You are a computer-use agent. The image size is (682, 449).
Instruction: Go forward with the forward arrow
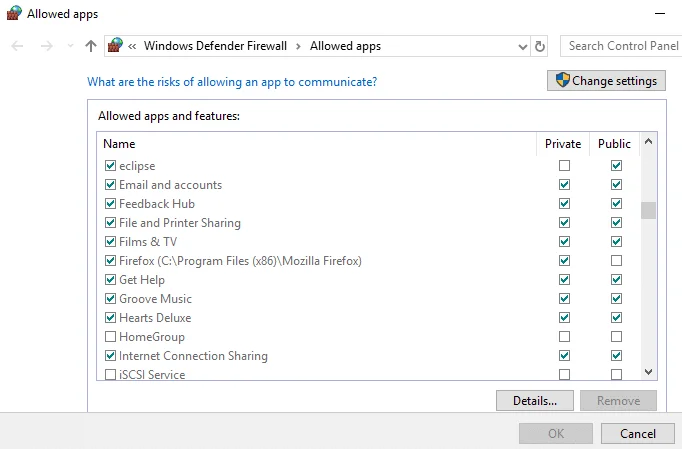47,46
